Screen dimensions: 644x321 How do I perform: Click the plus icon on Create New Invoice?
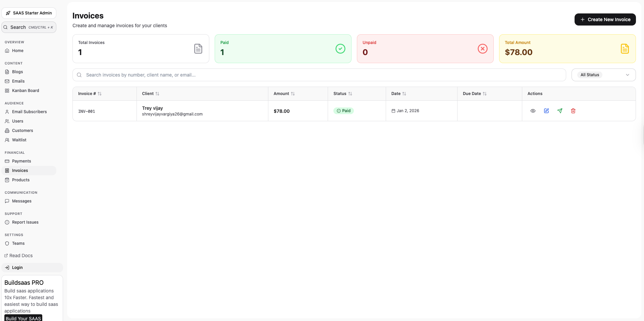click(583, 19)
